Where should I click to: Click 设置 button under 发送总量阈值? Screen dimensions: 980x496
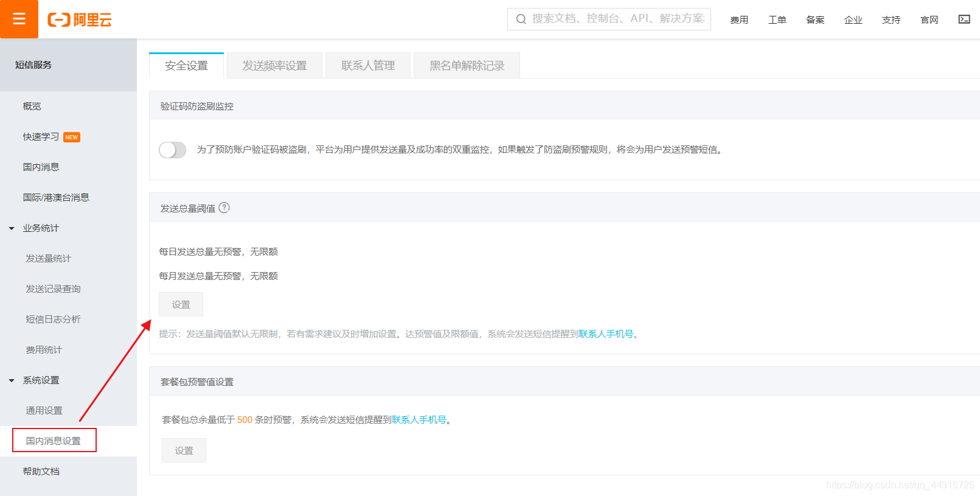(181, 304)
